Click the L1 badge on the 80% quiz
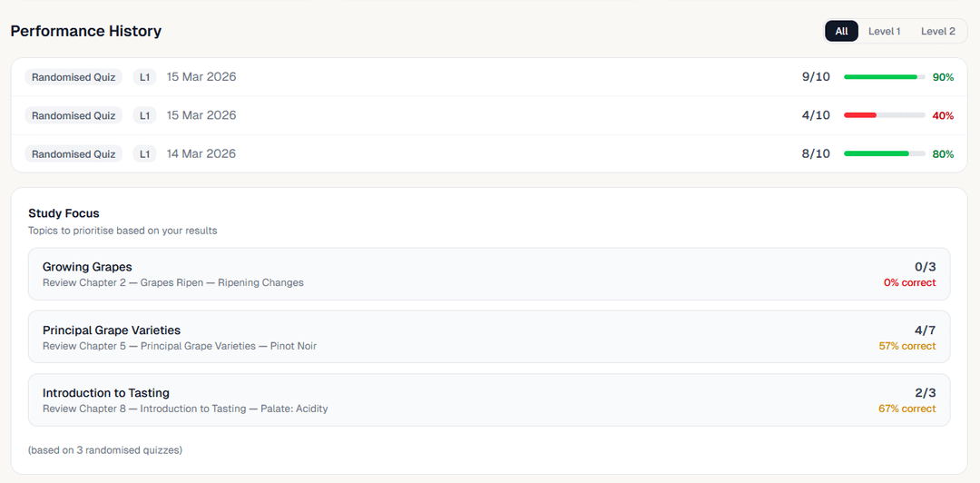This screenshot has width=980, height=483. (x=144, y=154)
